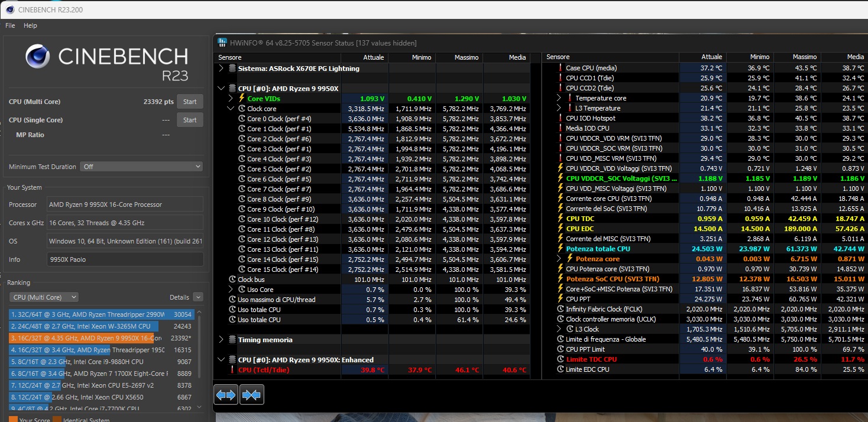Click the clock icon beside Limite EDC CPU
868x422 pixels.
561,369
